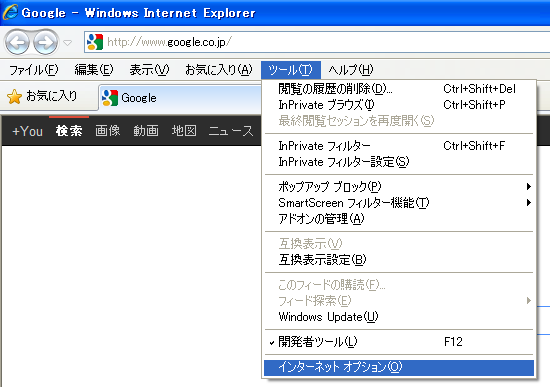Choose アドオンの管理(A) menu item
The width and height of the screenshot is (550, 387).
click(x=399, y=219)
